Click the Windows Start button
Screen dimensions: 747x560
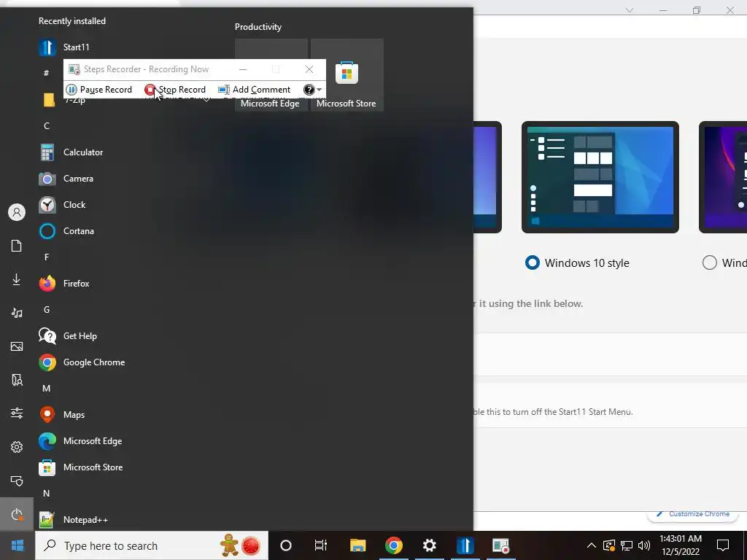tap(18, 545)
